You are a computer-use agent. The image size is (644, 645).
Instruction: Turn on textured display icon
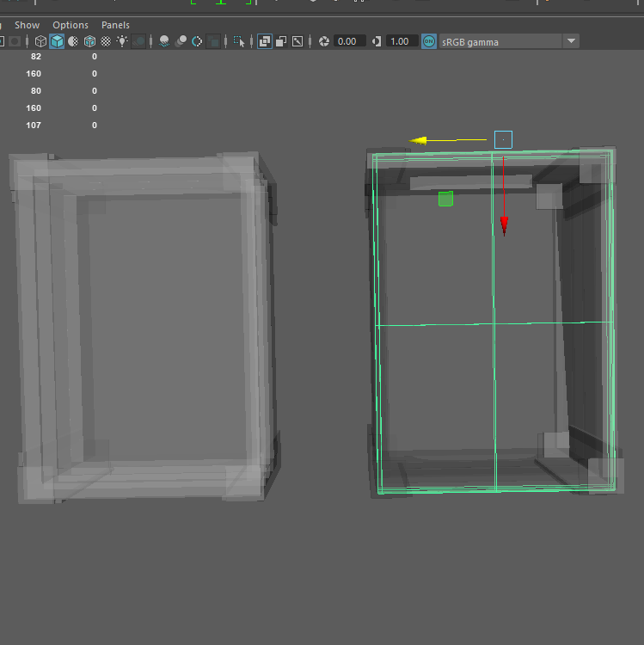coord(106,41)
